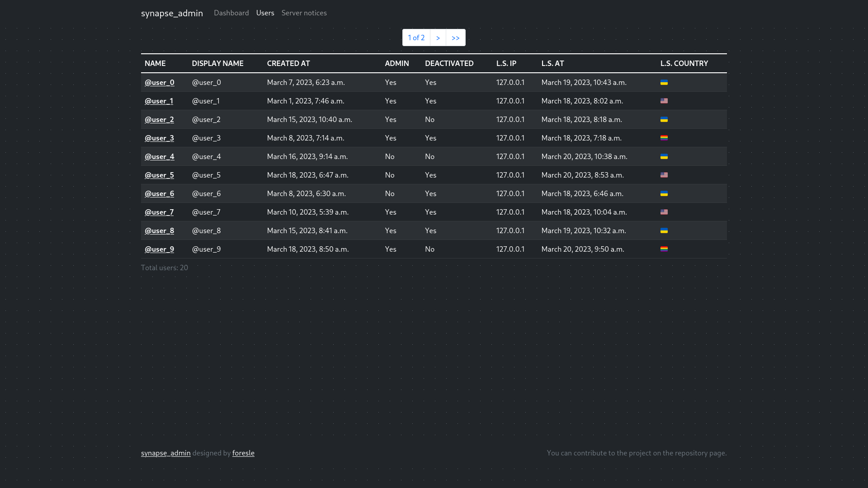Open Server notices in navigation

point(304,13)
